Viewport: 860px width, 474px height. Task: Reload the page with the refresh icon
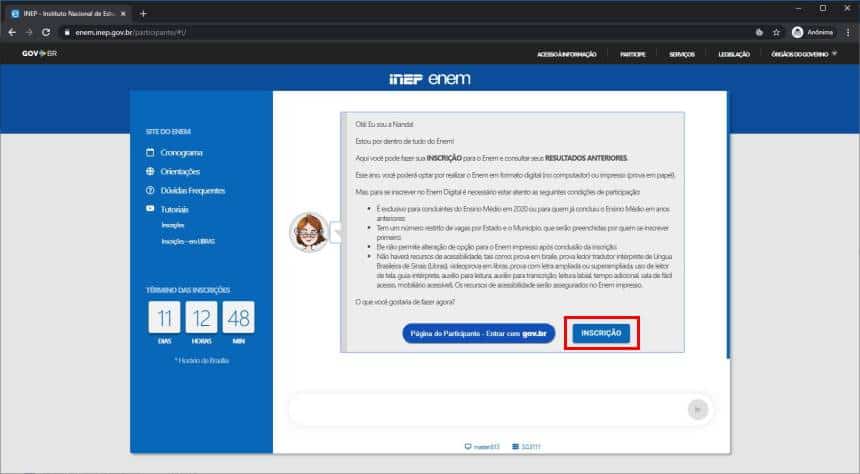[x=46, y=32]
